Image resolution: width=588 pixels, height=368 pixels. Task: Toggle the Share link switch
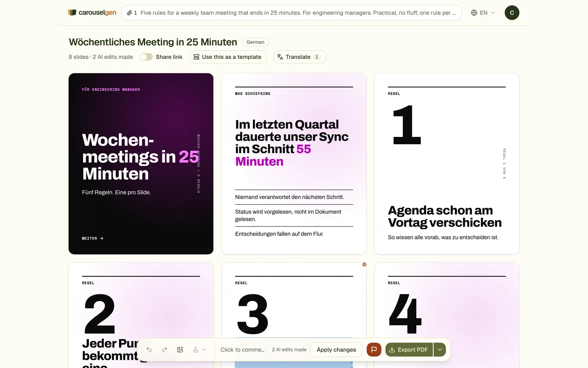pos(146,57)
